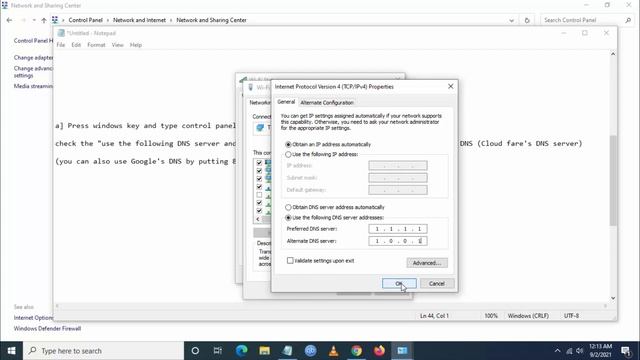Image resolution: width=640 pixels, height=360 pixels.
Task: Open network icon in system tray
Action: tap(569, 351)
